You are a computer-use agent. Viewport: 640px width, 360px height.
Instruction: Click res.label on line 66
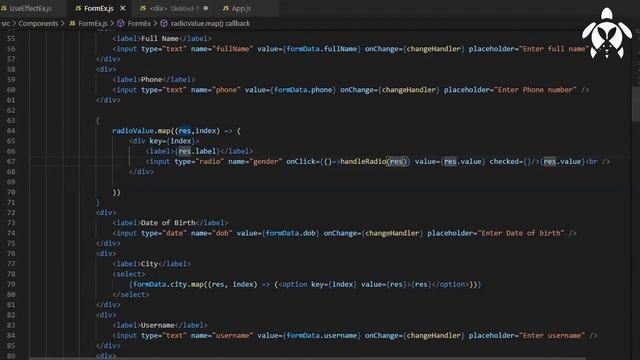197,151
